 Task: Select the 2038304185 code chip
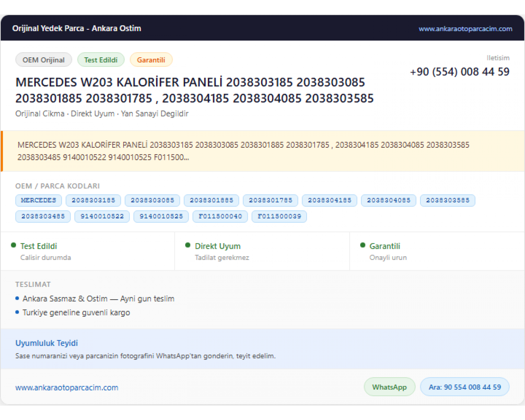[x=330, y=200]
